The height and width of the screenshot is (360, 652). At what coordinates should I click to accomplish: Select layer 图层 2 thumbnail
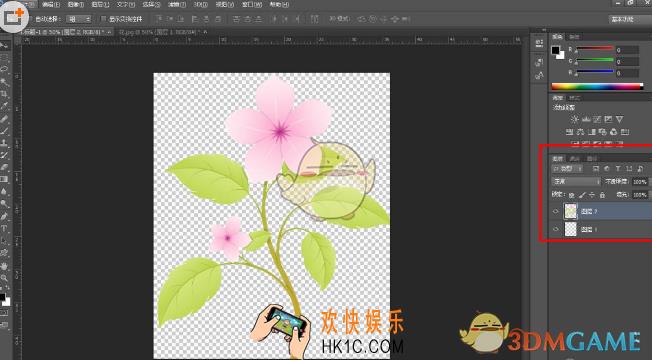[570, 212]
